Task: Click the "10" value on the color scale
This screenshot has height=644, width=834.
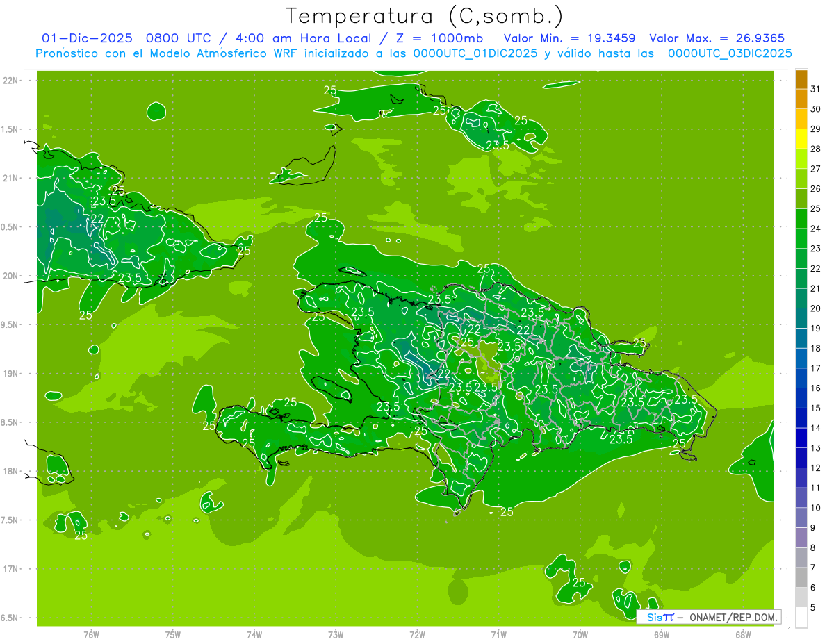Action: (x=816, y=508)
